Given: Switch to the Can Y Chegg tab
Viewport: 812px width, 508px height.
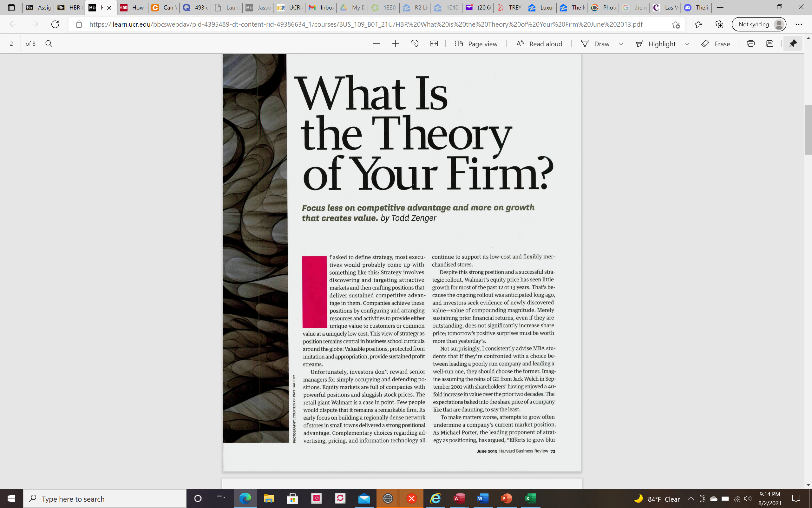Looking at the screenshot, I should [x=164, y=7].
